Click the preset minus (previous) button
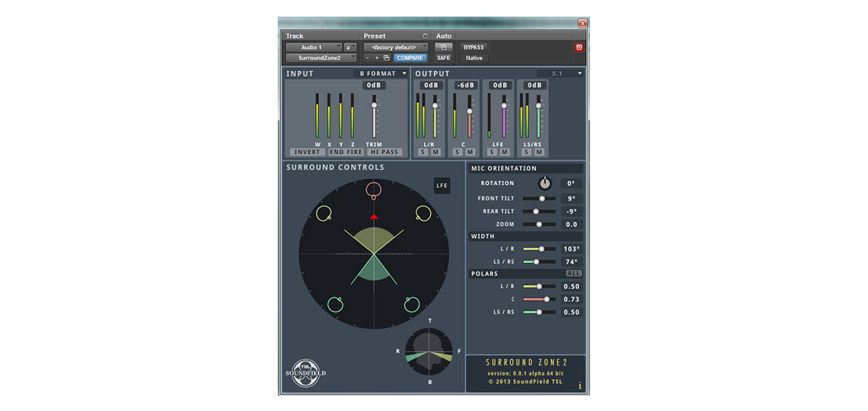This screenshot has height=411, width=868. [x=368, y=58]
